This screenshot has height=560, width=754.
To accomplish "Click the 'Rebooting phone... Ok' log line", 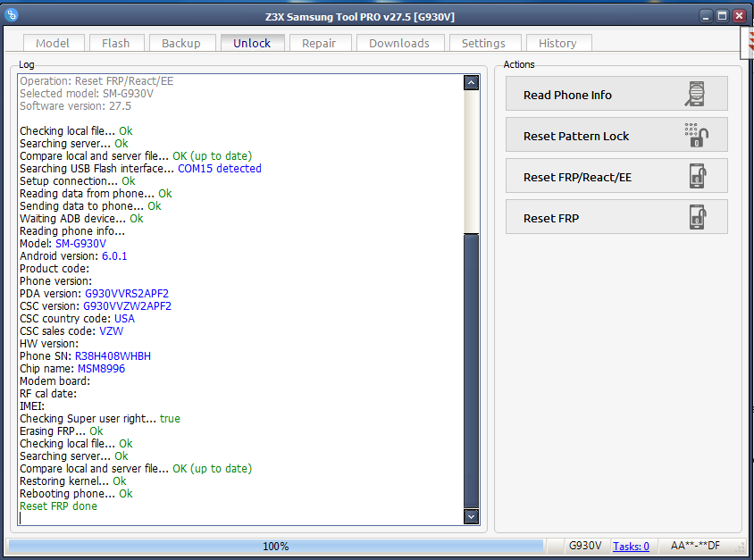I will pyautogui.click(x=76, y=494).
